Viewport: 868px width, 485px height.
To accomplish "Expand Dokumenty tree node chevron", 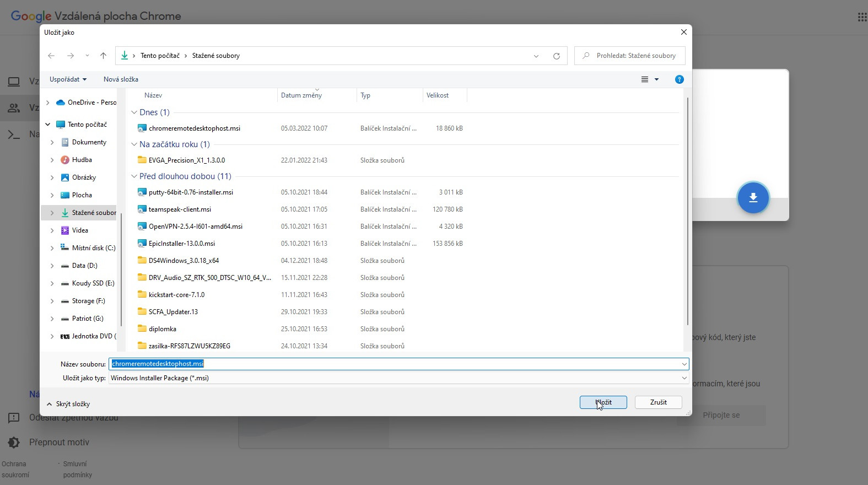I will pos(52,142).
